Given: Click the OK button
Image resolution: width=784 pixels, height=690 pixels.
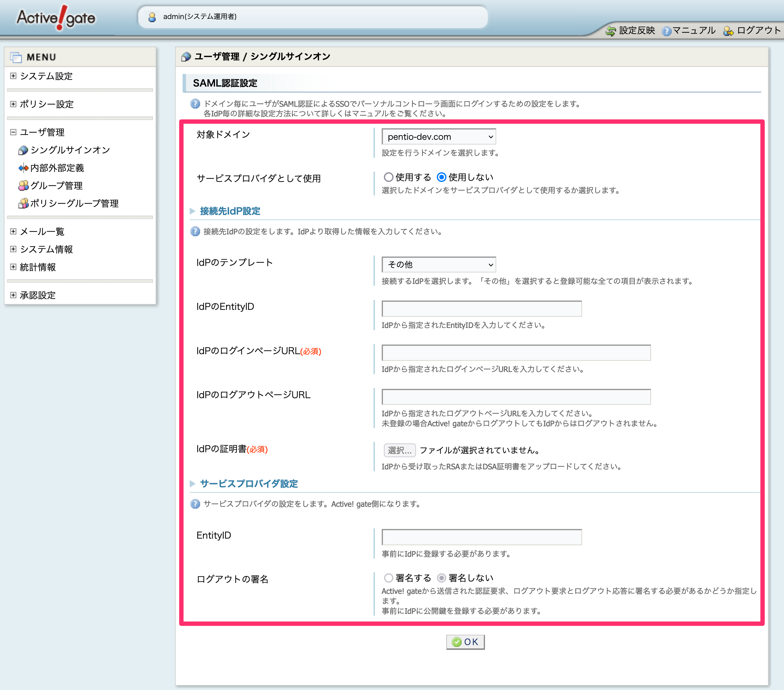Looking at the screenshot, I should coord(465,642).
